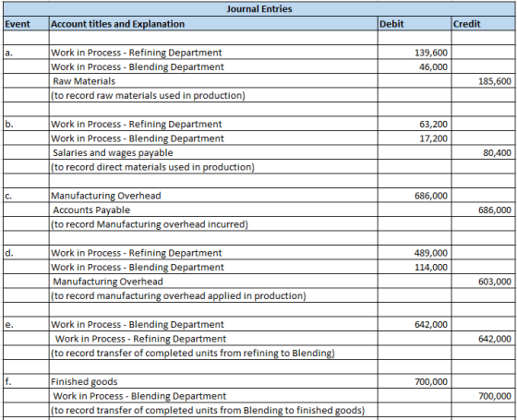Select explanation about direct materials used
Viewport: 517px width, 420px height.
click(213, 167)
